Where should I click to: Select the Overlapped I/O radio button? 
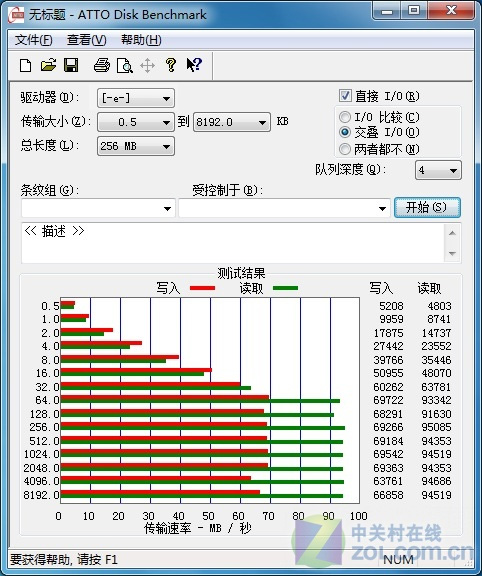345,132
